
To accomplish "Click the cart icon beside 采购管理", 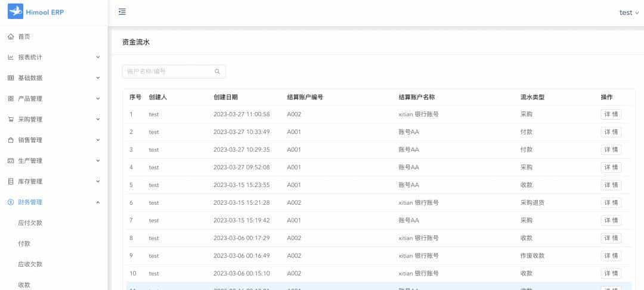I will [x=11, y=119].
